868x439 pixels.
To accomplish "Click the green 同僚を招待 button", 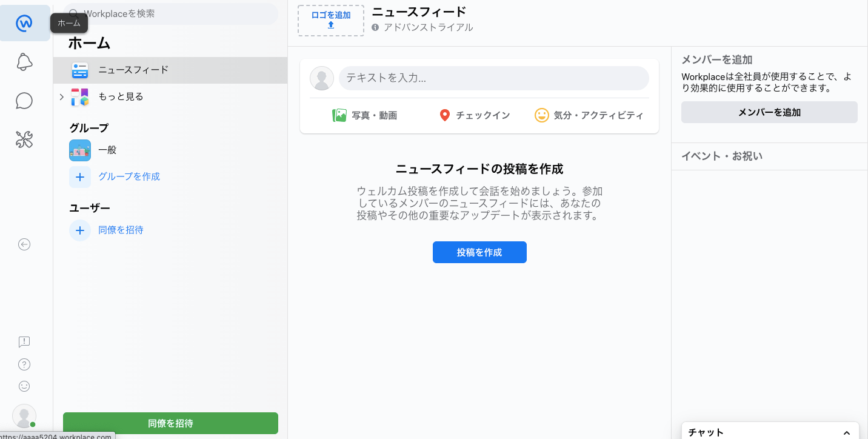I will click(x=170, y=423).
